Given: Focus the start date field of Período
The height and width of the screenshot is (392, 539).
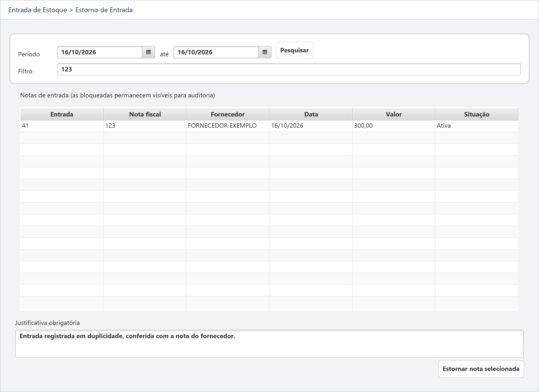Looking at the screenshot, I should coord(100,52).
